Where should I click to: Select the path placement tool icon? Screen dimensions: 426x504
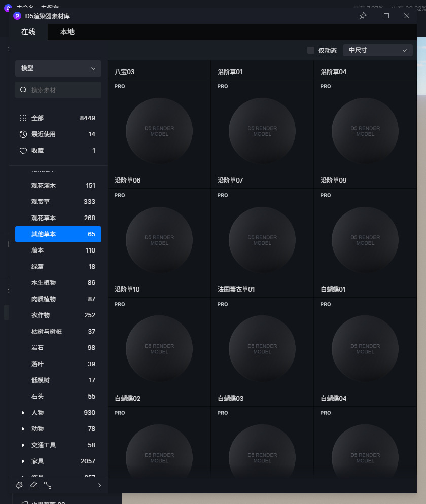[x=48, y=485]
